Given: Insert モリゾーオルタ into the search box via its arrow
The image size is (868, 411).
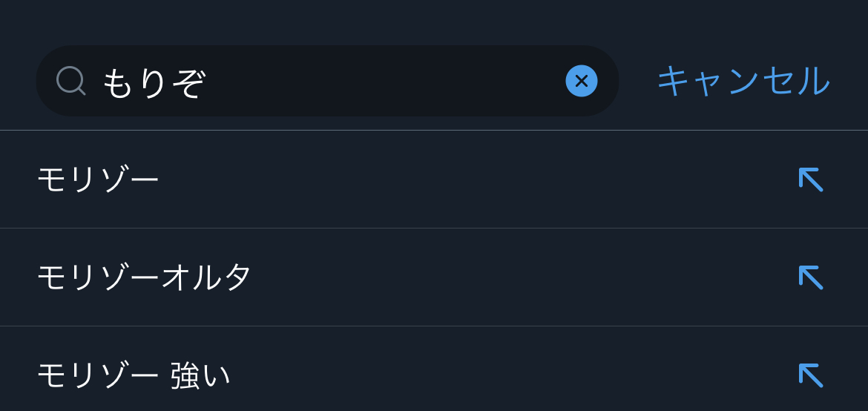Looking at the screenshot, I should tap(810, 277).
